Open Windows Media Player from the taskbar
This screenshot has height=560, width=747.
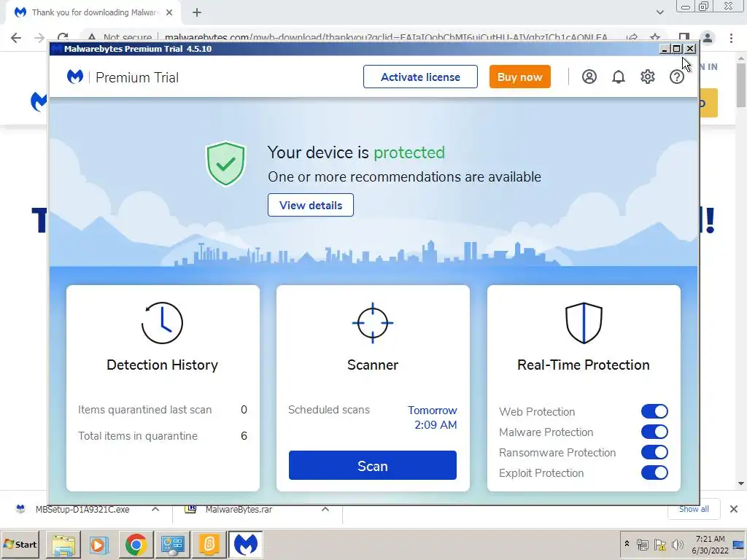pos(99,544)
